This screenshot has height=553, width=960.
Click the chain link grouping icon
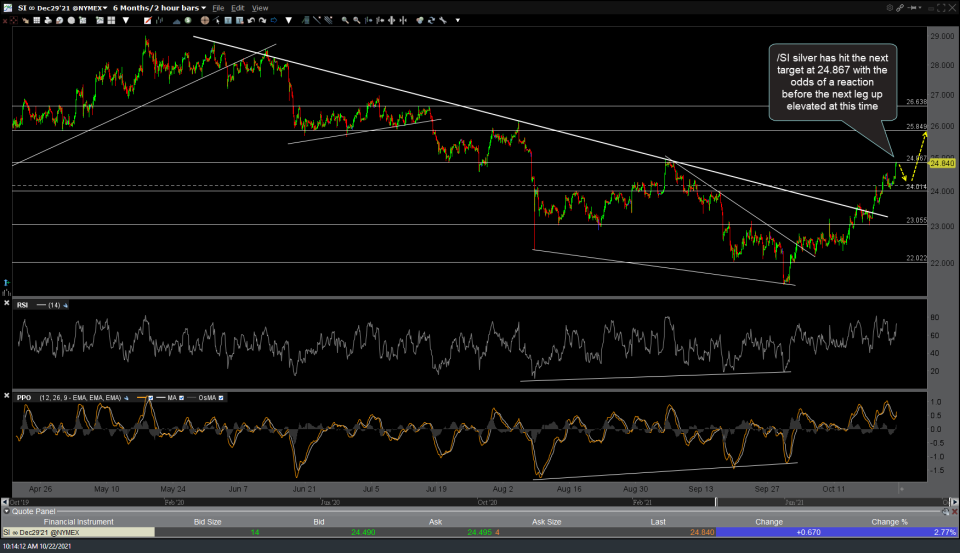click(899, 8)
